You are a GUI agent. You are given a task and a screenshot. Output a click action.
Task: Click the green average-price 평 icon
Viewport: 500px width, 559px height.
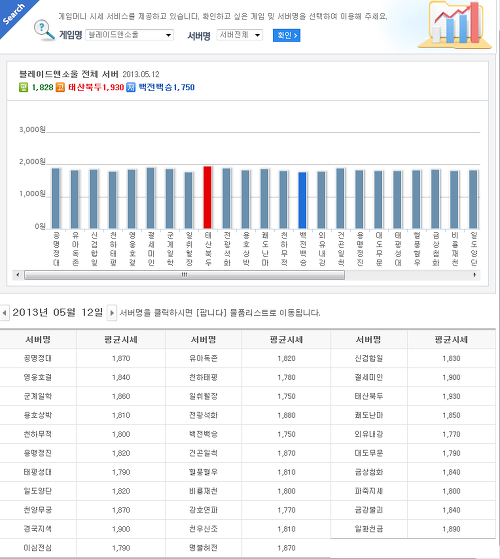(x=24, y=87)
